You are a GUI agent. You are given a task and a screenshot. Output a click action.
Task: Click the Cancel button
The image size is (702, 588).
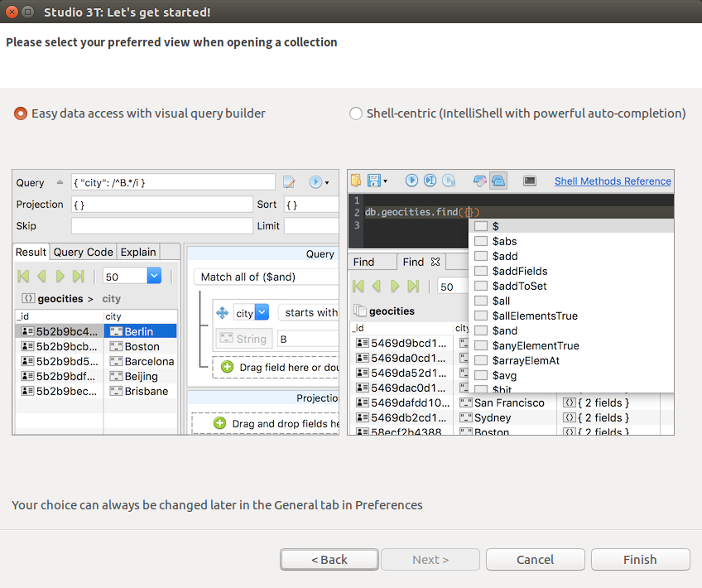(535, 560)
